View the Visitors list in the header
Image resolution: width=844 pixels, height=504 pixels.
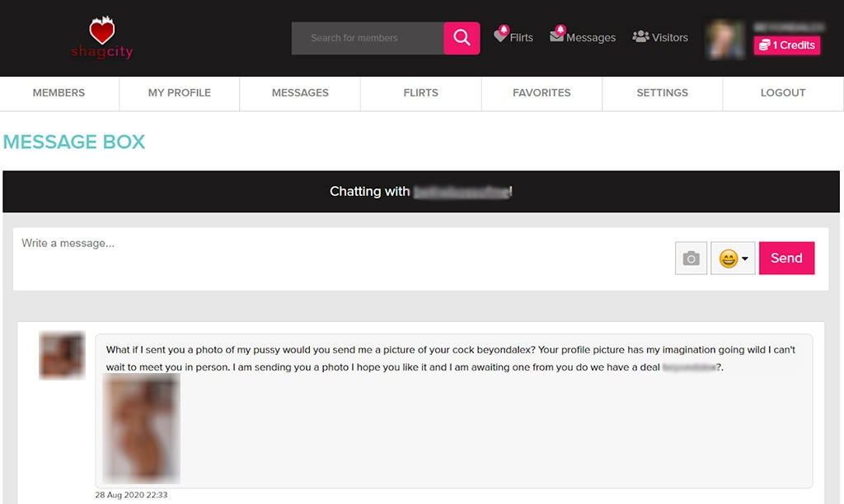coord(659,37)
